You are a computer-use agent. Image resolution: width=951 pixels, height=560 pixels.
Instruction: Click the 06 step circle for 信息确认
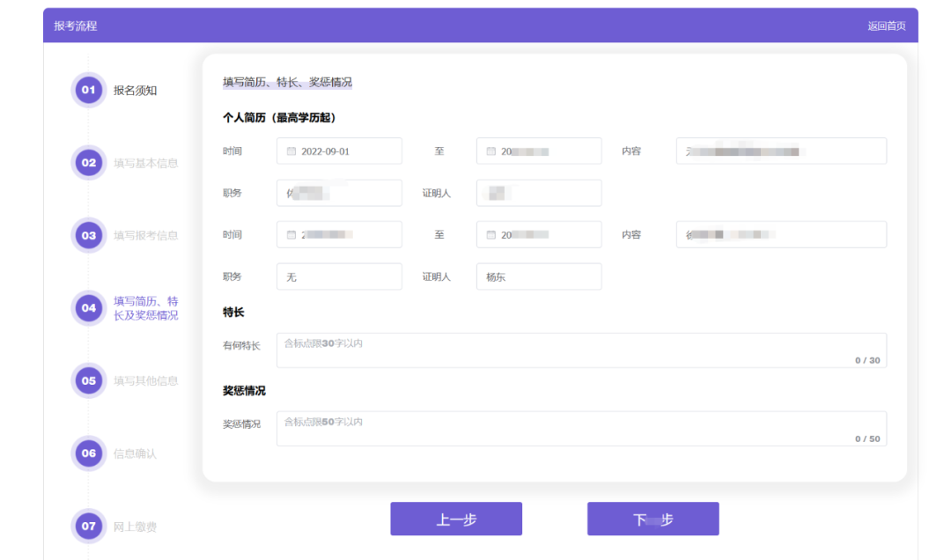pos(89,453)
